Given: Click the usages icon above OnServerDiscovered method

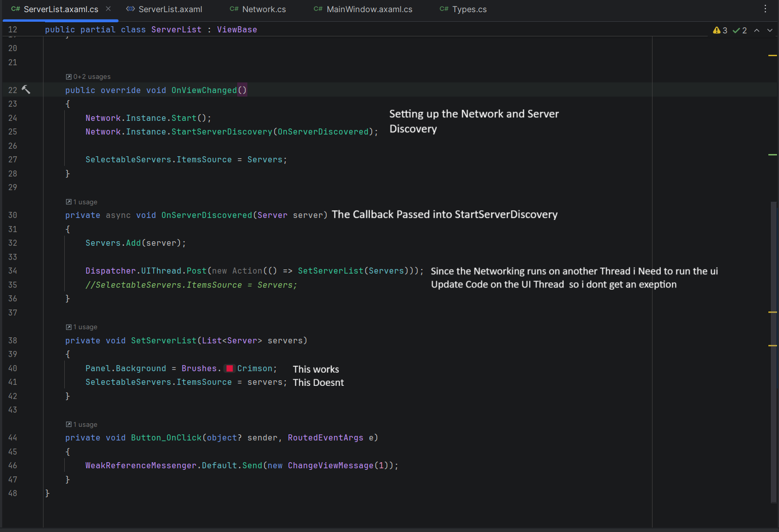Looking at the screenshot, I should pos(69,202).
